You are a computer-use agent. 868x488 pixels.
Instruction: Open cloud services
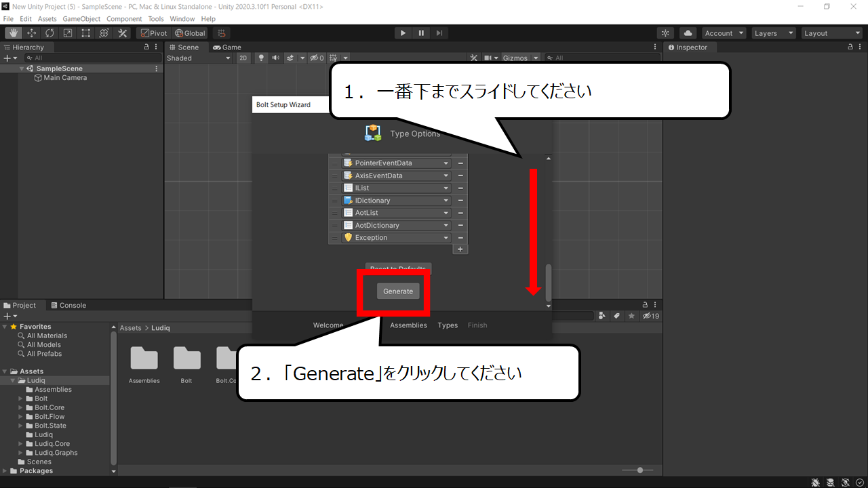[688, 33]
